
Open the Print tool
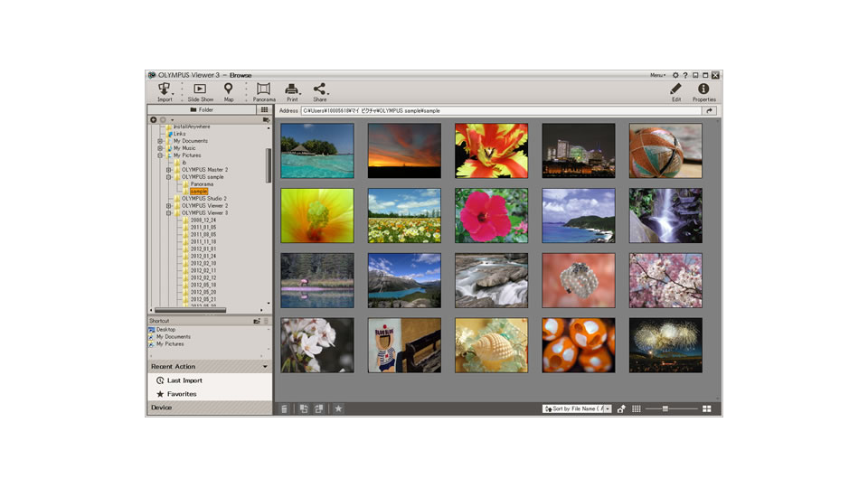coord(292,92)
